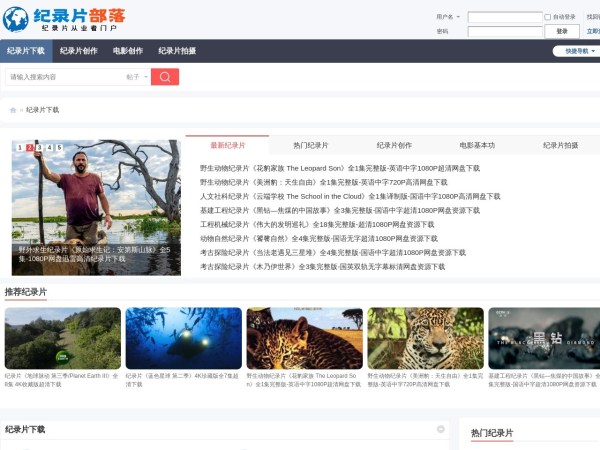
Task: Switch to the 热门纪录片 tab
Action: pyautogui.click(x=310, y=145)
